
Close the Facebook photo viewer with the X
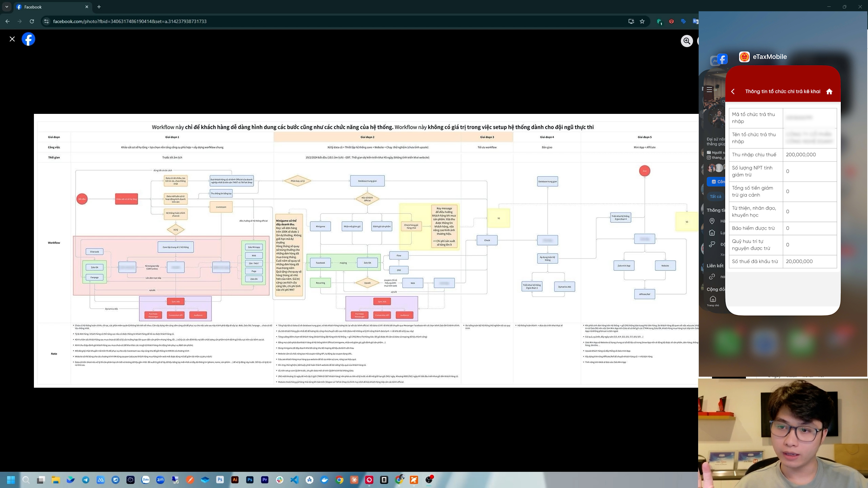pos(12,39)
